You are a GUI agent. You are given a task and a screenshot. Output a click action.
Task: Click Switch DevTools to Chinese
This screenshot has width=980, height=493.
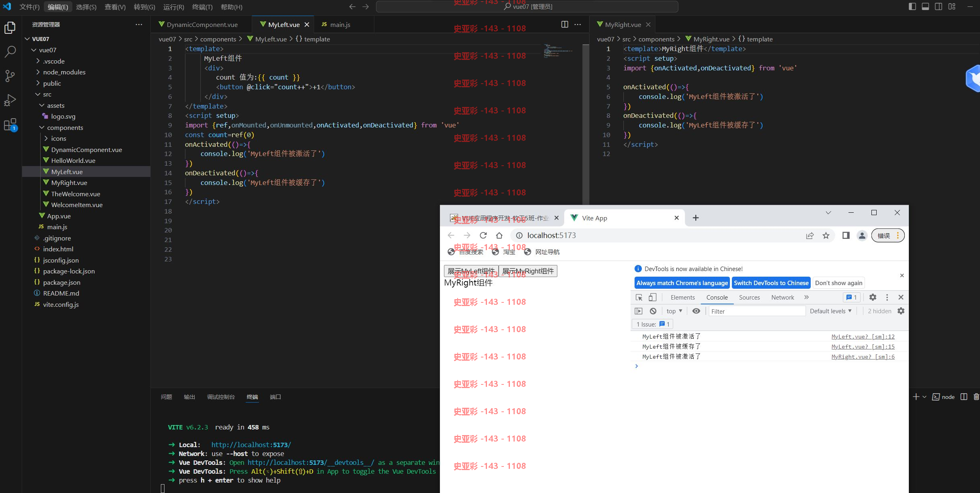[771, 283]
